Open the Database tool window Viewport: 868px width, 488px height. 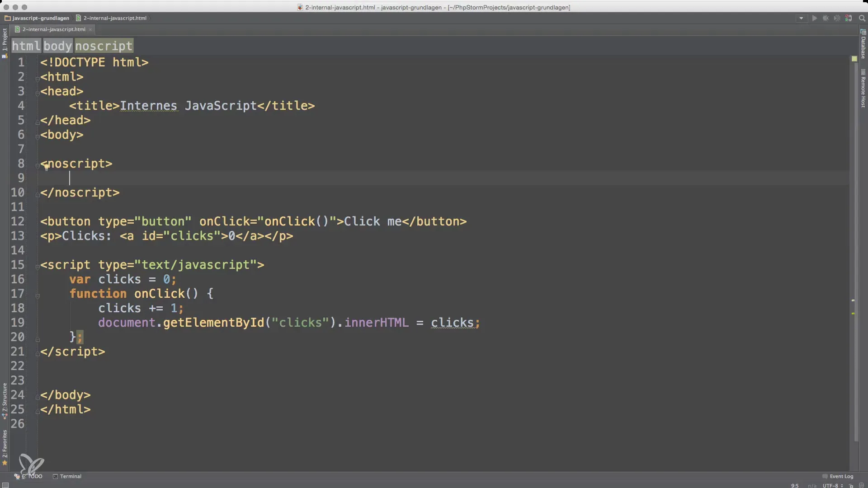tap(863, 44)
